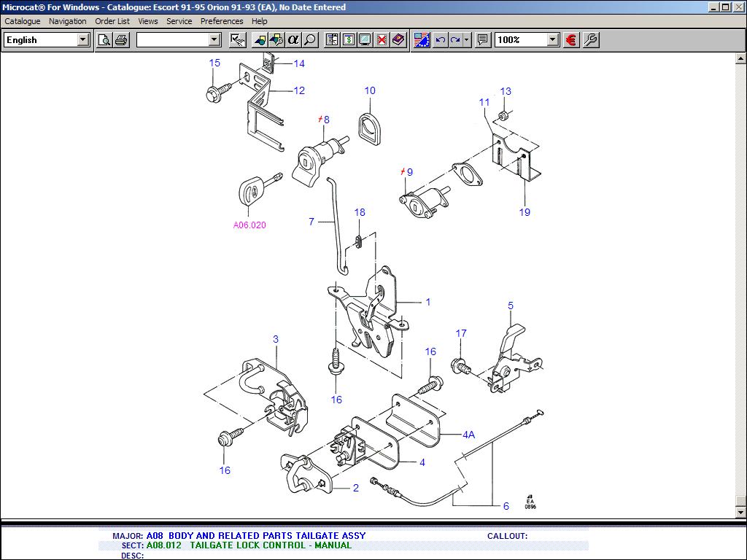Image resolution: width=747 pixels, height=560 pixels.
Task: Click the help book icon
Action: click(398, 39)
